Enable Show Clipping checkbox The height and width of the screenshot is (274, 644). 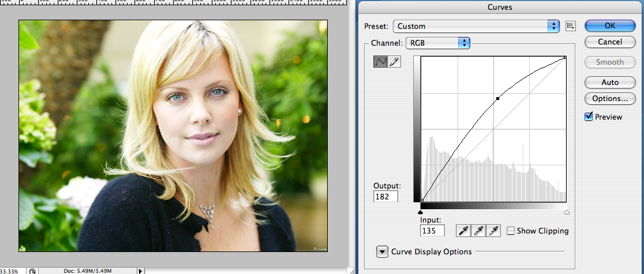(x=511, y=231)
